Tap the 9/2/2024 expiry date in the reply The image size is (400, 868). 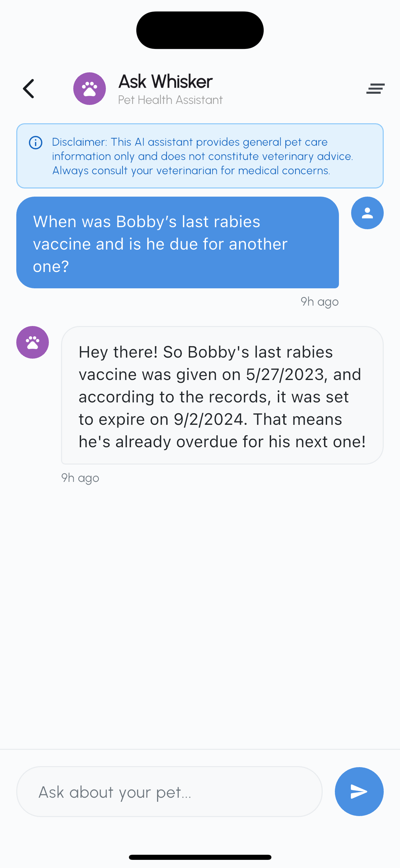pos(208,419)
